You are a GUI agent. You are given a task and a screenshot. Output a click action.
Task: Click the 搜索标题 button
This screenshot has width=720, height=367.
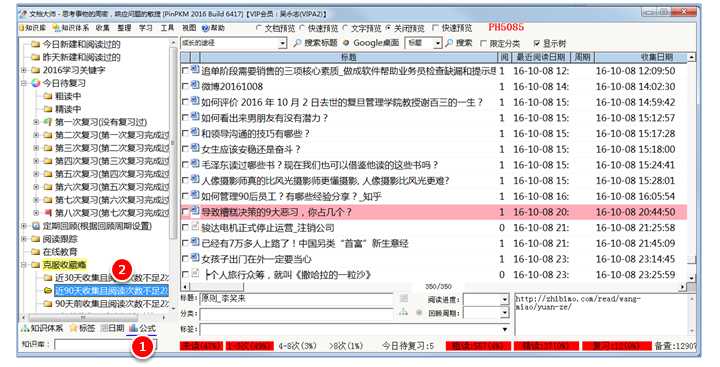[315, 43]
